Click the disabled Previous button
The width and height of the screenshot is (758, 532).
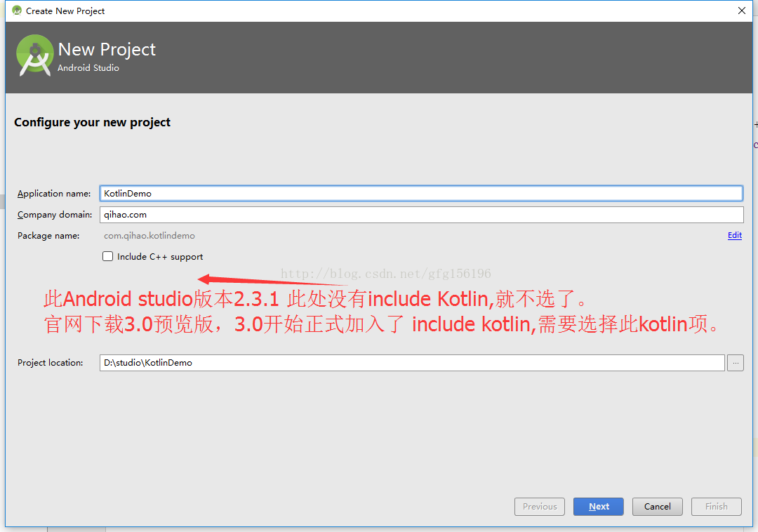point(540,507)
